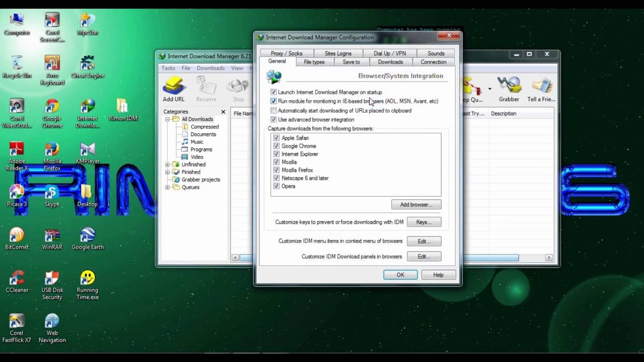This screenshot has height=362, width=644.
Task: Open Corel ScreenCap desktop icon
Action: (x=52, y=27)
